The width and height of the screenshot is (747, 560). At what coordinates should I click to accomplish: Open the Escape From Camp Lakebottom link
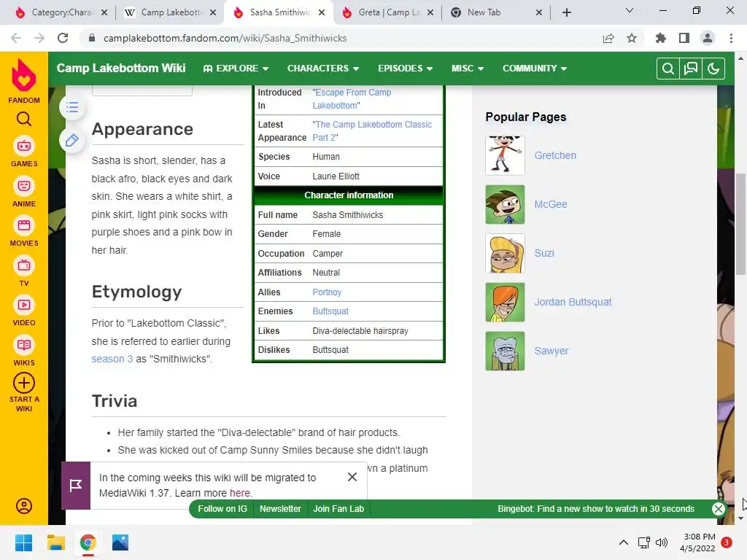click(x=352, y=98)
